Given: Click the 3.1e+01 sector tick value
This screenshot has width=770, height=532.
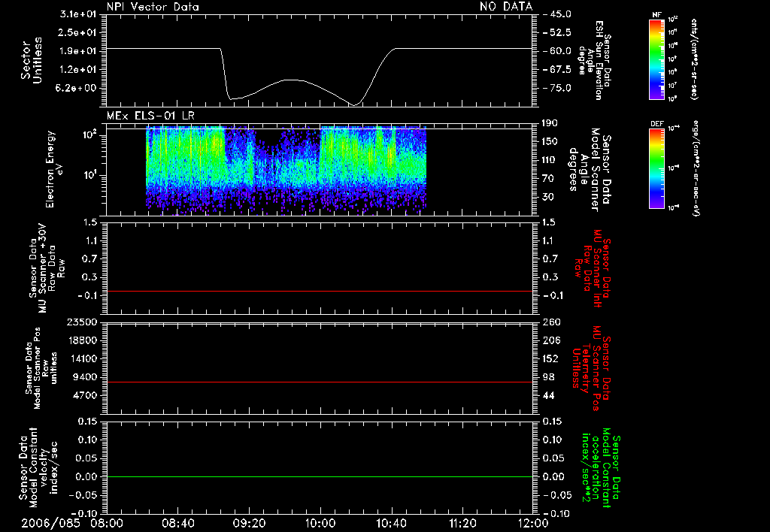Looking at the screenshot, I should (x=78, y=14).
